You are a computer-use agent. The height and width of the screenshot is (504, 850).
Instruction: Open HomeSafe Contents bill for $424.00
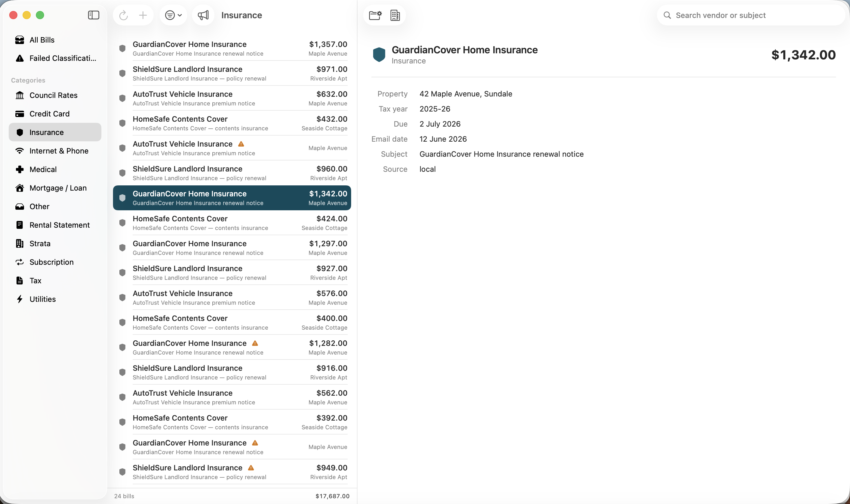pyautogui.click(x=232, y=223)
